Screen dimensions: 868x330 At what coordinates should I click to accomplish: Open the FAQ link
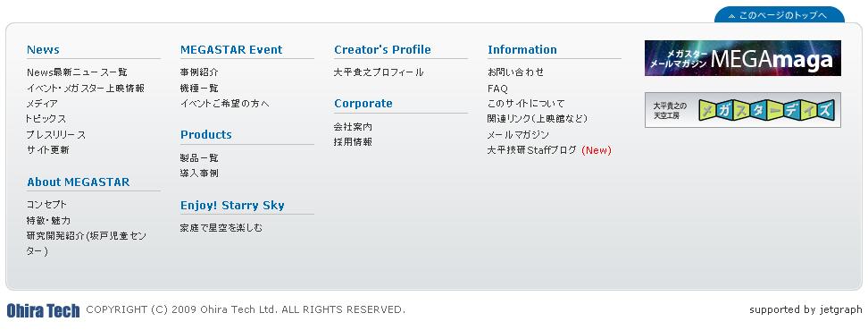pos(497,89)
